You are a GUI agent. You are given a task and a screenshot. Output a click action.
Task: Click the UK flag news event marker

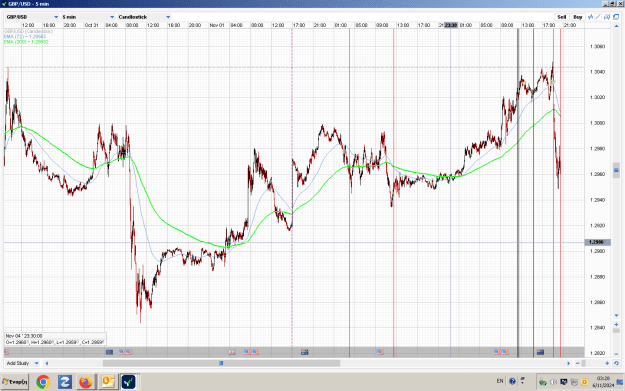[x=232, y=352]
